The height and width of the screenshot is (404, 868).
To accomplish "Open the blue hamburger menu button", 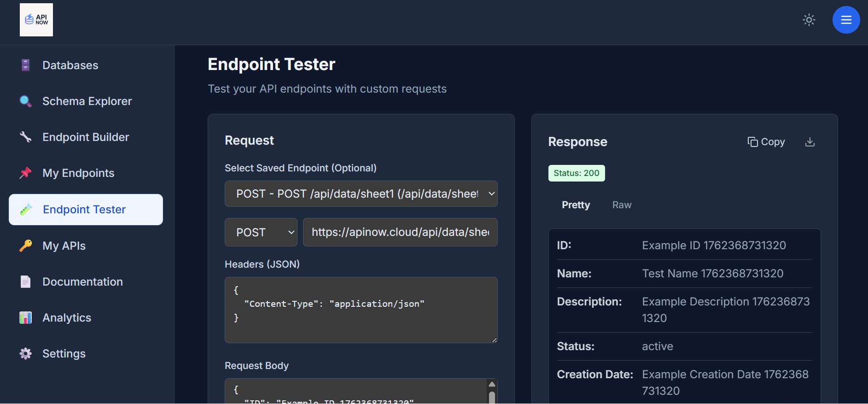I will 846,20.
